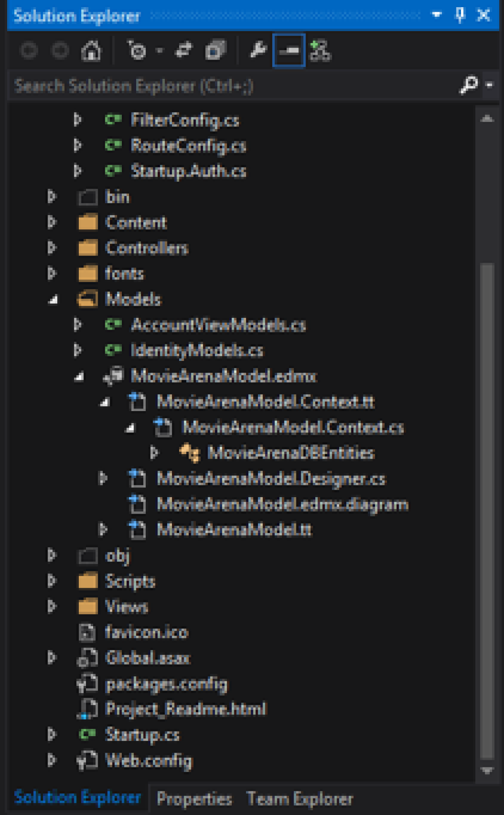Click the Web.config file name

(149, 761)
